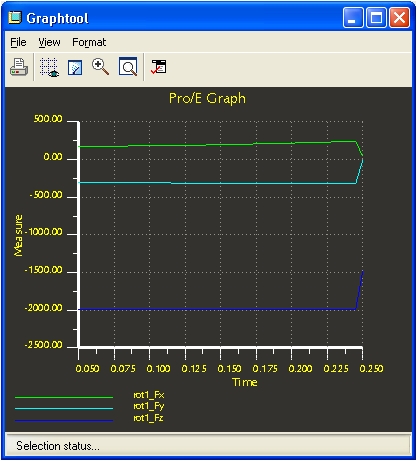Select the Zoom In magnifier tool

tap(100, 67)
